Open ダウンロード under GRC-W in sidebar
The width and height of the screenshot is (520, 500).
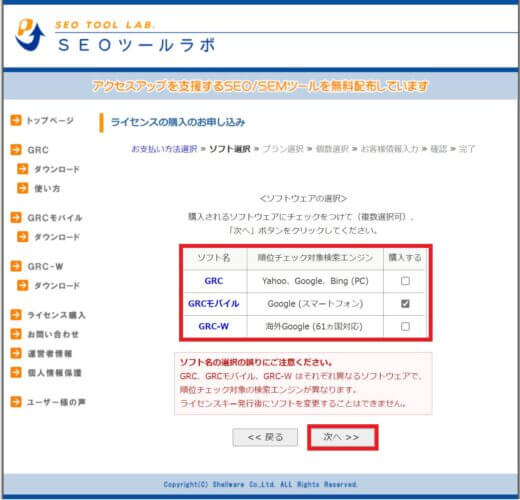coord(57,286)
